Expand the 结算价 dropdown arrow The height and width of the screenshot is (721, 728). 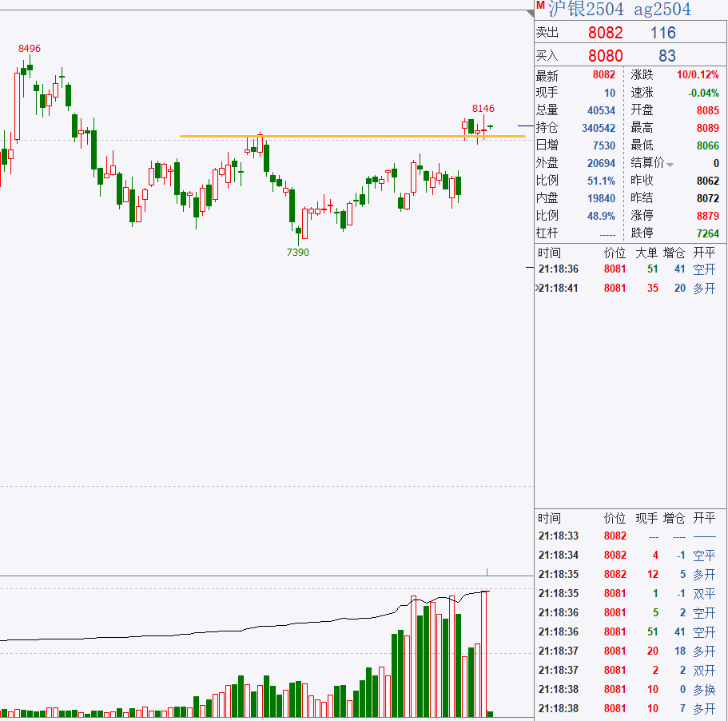[x=670, y=165]
